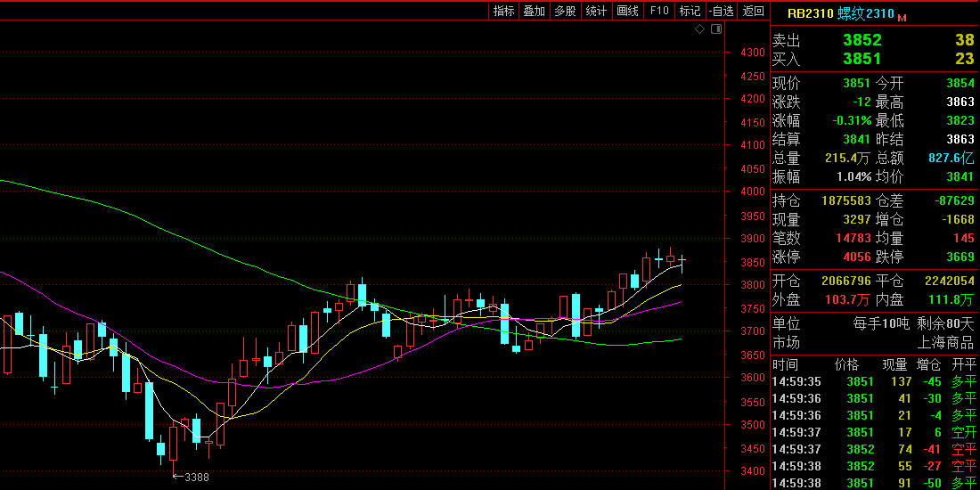This screenshot has height=490, width=980.
Task: Click the RB2310 contract code title
Action: (x=810, y=13)
